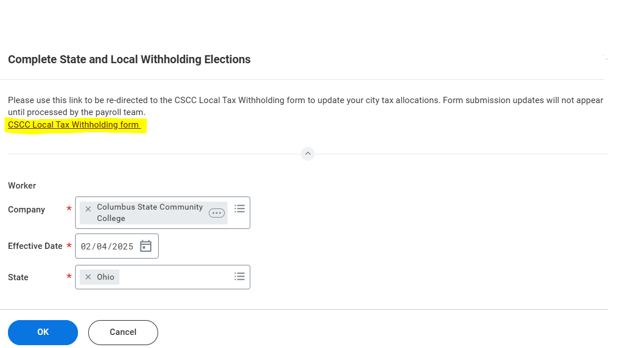Click the Company field label

26,210
